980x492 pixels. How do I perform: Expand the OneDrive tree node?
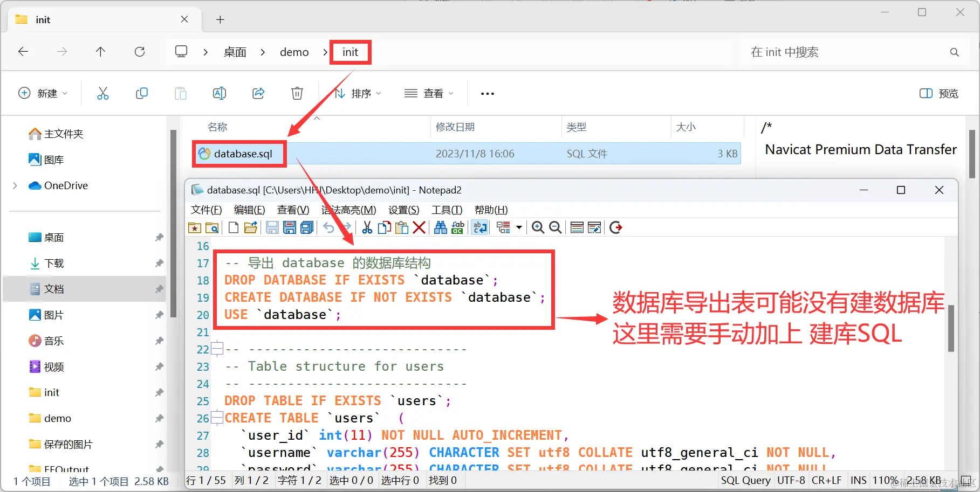(15, 185)
